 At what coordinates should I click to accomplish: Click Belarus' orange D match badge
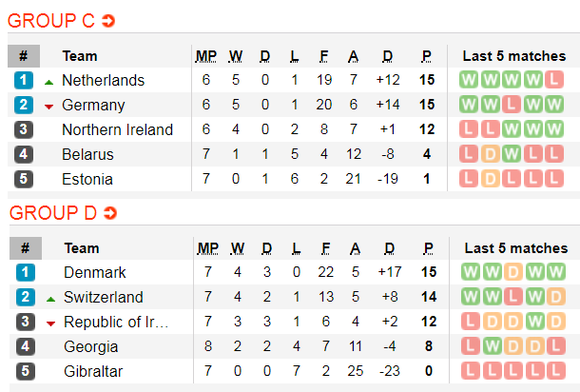[490, 154]
